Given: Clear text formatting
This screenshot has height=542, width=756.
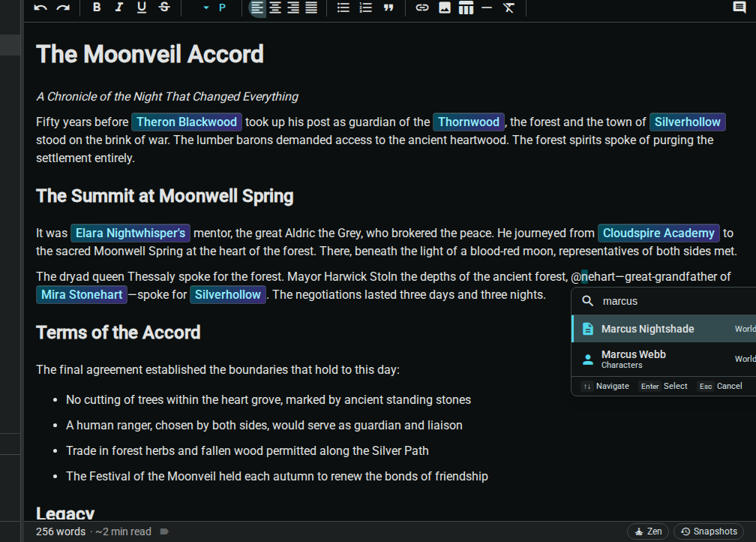Looking at the screenshot, I should (508, 8).
